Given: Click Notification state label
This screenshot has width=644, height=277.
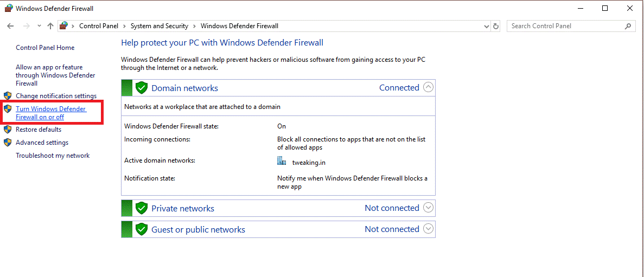Looking at the screenshot, I should (x=150, y=178).
